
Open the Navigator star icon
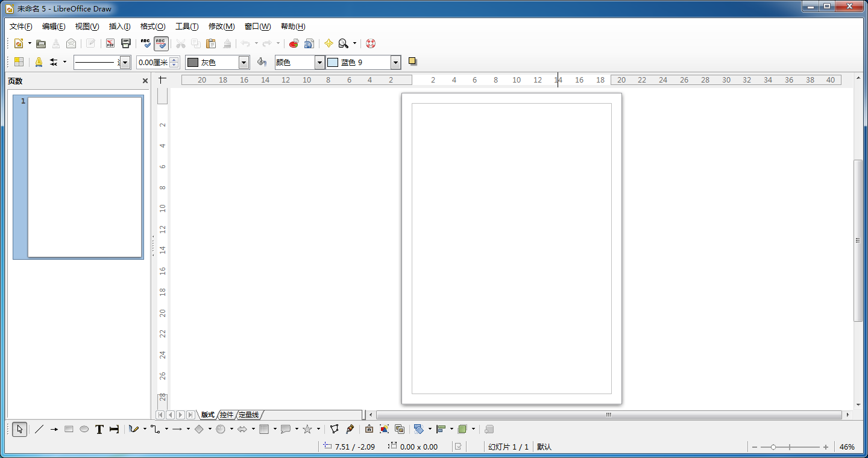coord(329,43)
